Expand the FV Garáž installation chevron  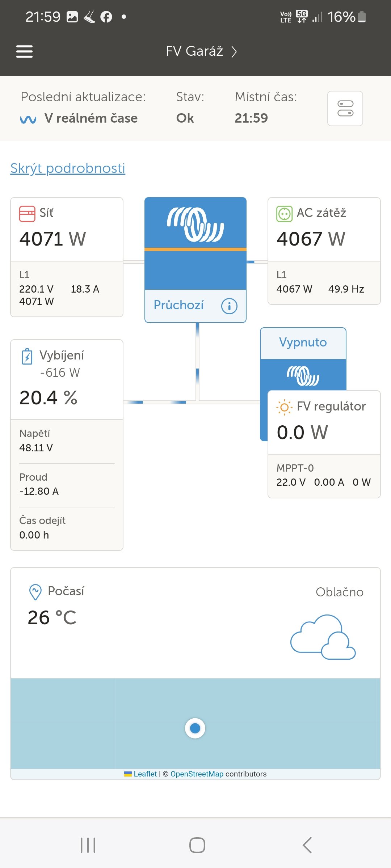pos(234,52)
